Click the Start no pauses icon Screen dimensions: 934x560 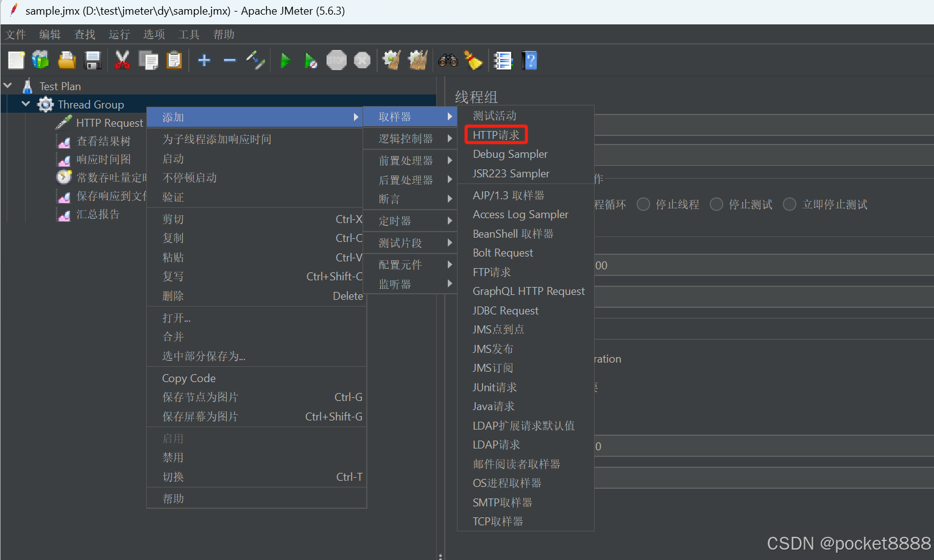pyautogui.click(x=311, y=60)
